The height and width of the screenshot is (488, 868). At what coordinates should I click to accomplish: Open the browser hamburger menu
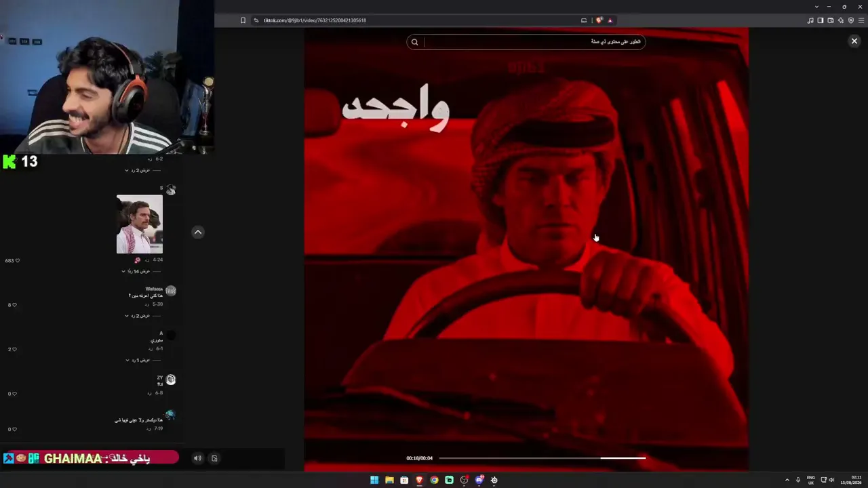coord(861,20)
